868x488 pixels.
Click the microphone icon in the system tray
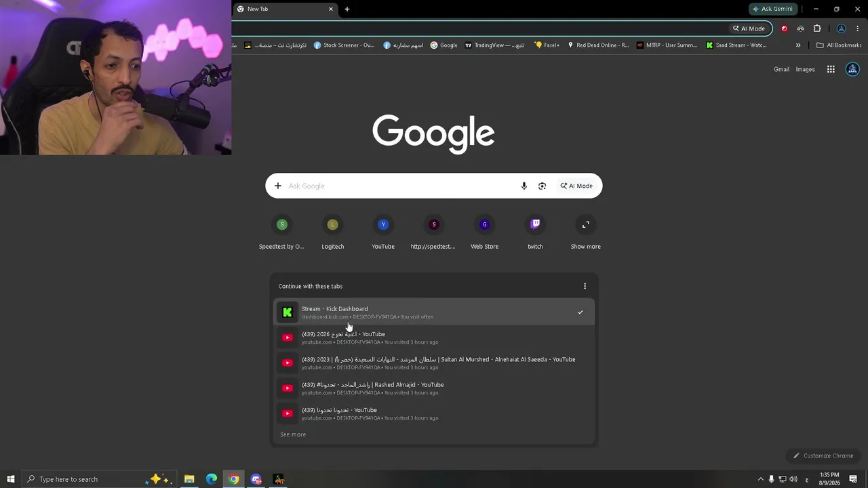click(x=771, y=479)
